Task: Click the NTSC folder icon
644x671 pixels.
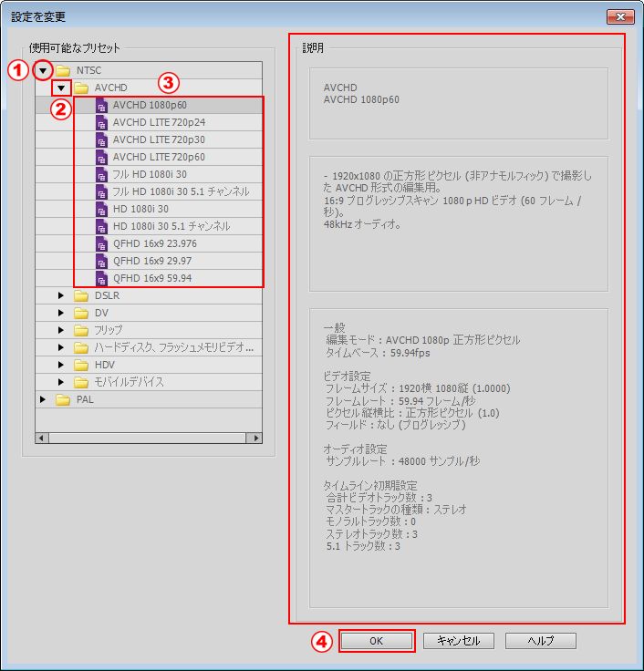Action: click(x=63, y=70)
